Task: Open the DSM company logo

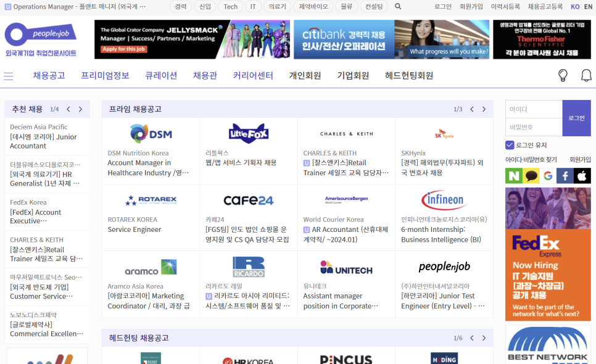Action: click(151, 133)
